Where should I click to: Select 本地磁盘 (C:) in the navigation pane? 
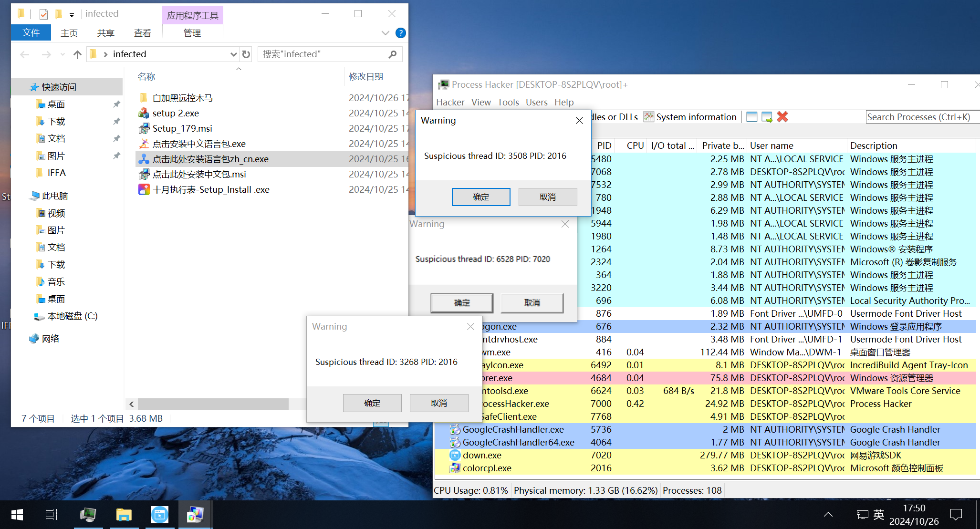click(x=73, y=316)
